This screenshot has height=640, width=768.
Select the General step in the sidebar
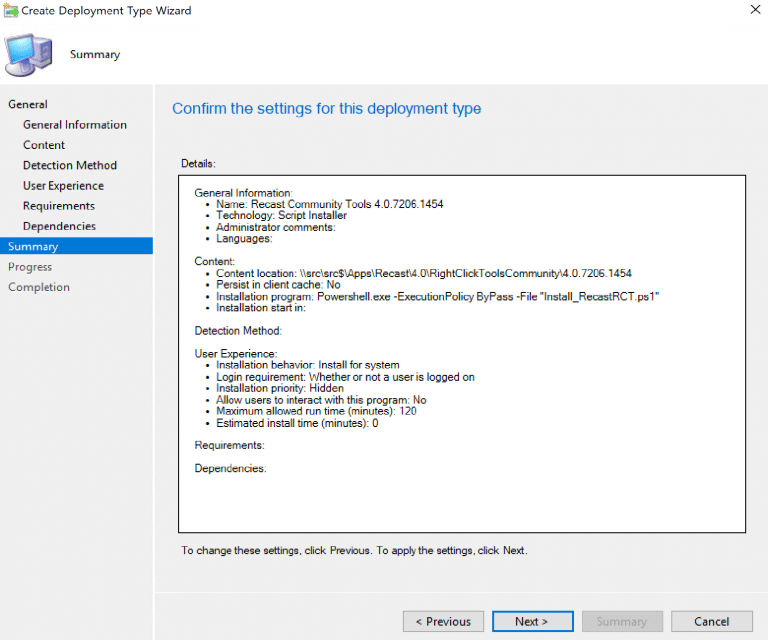tap(28, 104)
